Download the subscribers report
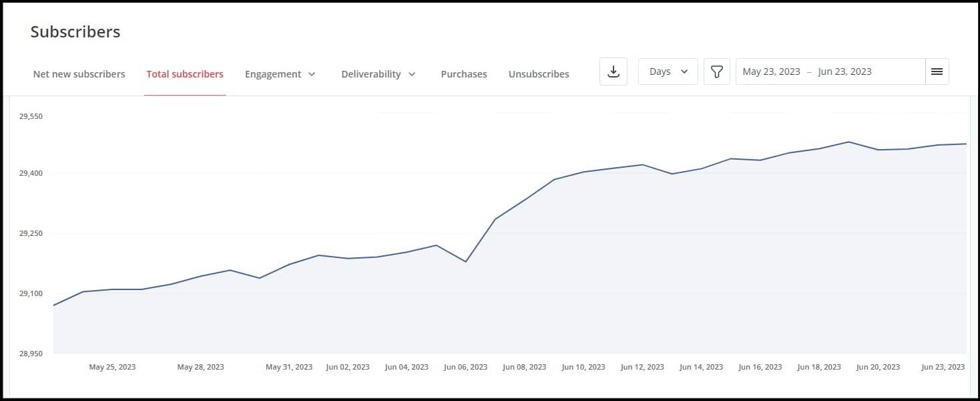 pyautogui.click(x=614, y=72)
